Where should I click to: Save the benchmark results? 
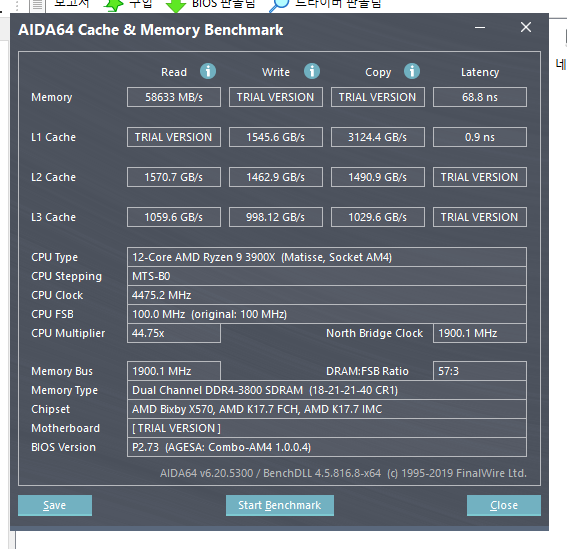(55, 505)
